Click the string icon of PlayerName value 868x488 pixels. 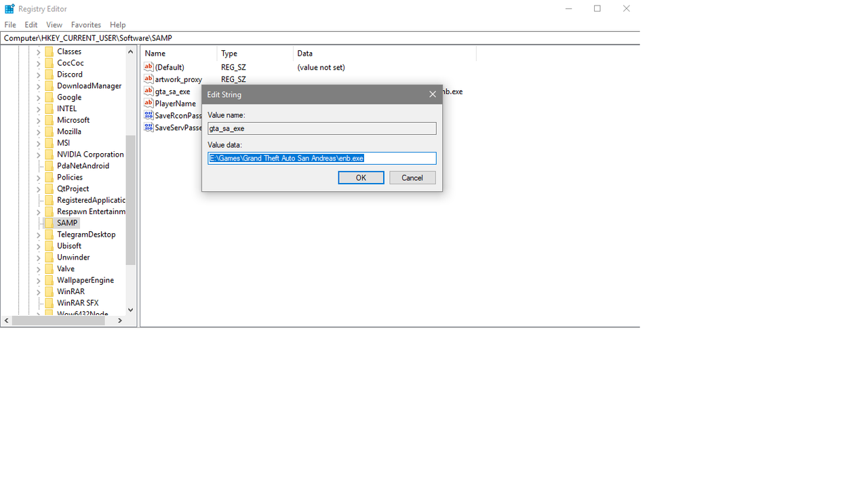149,103
